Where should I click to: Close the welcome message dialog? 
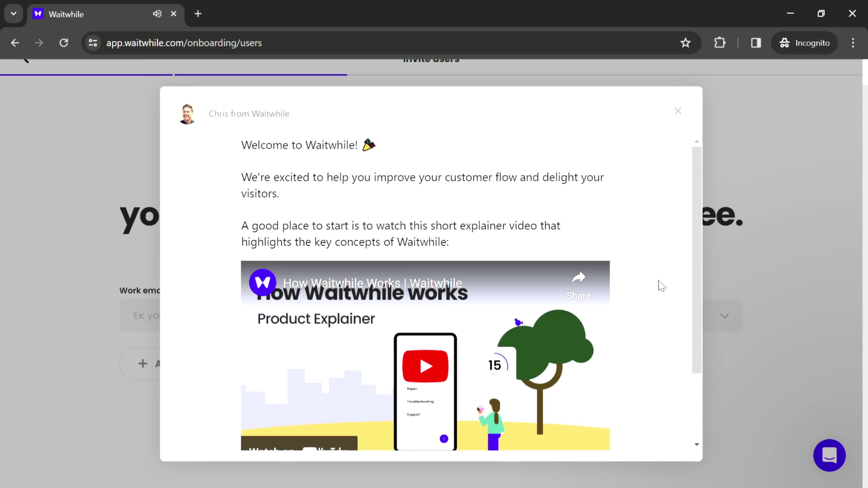[x=678, y=111]
